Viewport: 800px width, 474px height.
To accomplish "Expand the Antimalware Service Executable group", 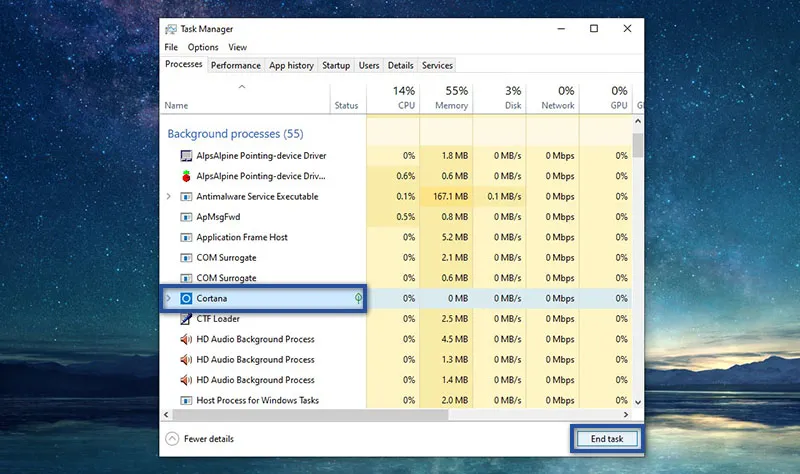I will coord(169,196).
